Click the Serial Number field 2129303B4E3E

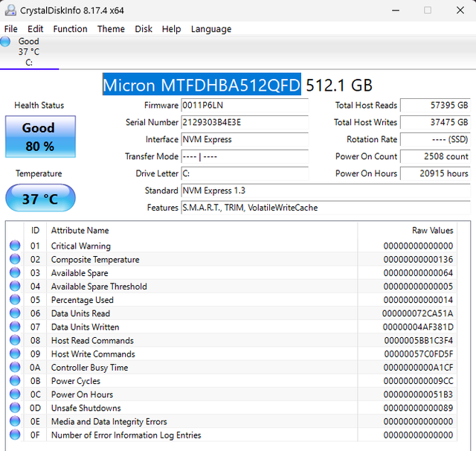(245, 122)
